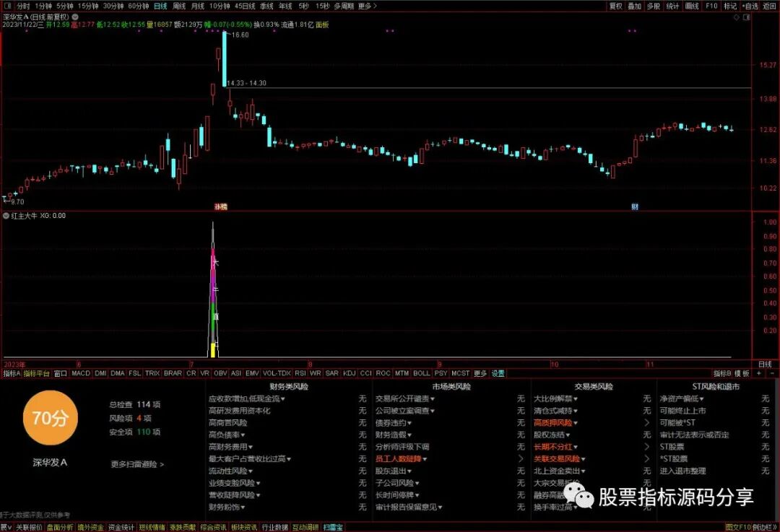
Task: Click the 叠加 toolbar button
Action: click(634, 6)
